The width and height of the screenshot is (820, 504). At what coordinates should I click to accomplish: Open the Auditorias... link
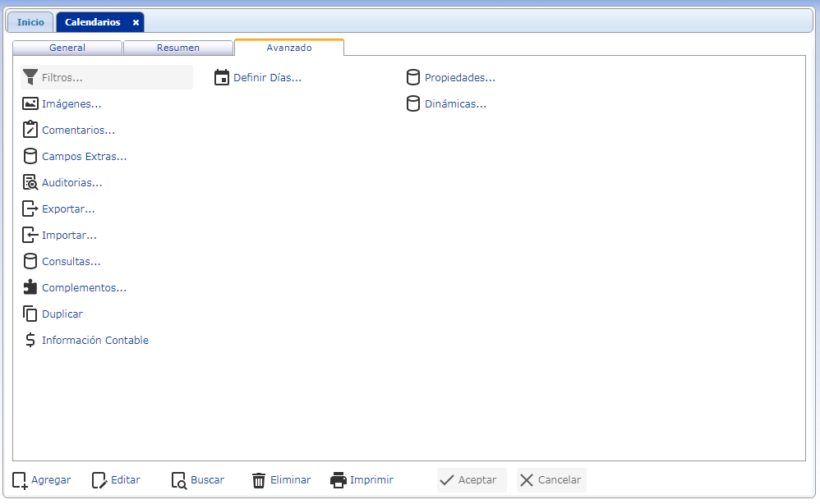(x=72, y=182)
